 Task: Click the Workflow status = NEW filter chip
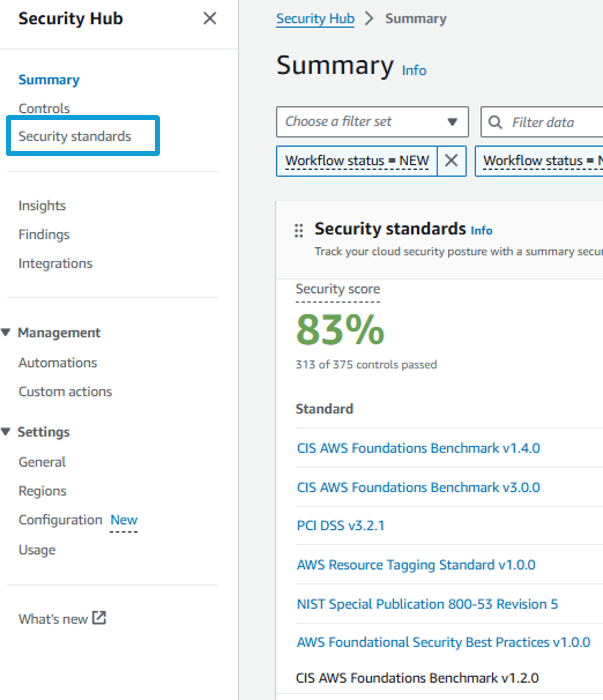357,161
